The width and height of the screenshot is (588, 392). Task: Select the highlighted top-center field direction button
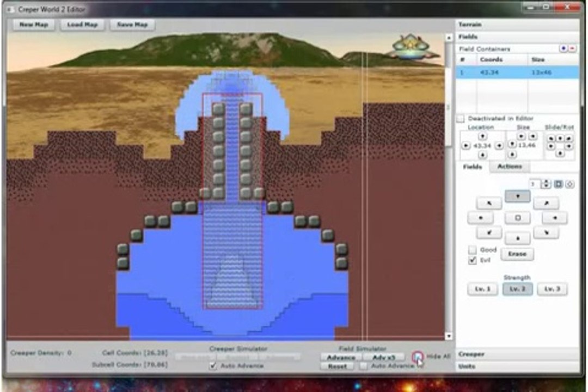pyautogui.click(x=518, y=196)
